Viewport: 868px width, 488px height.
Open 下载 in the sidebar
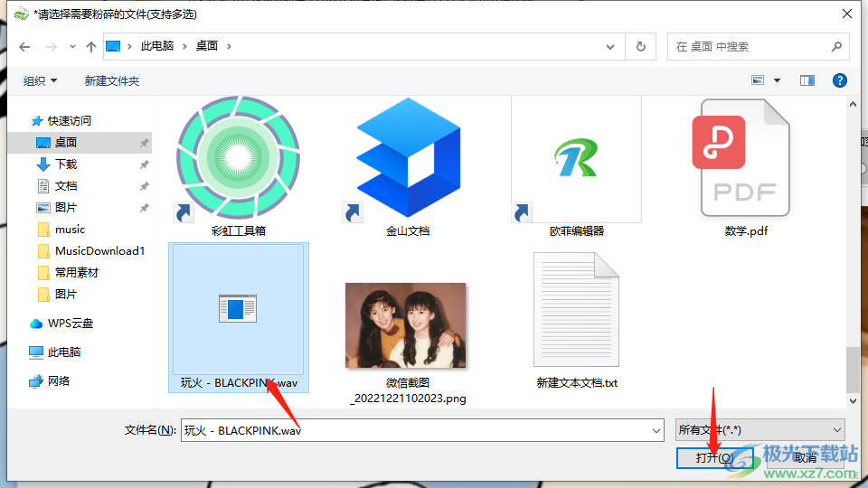coord(66,164)
